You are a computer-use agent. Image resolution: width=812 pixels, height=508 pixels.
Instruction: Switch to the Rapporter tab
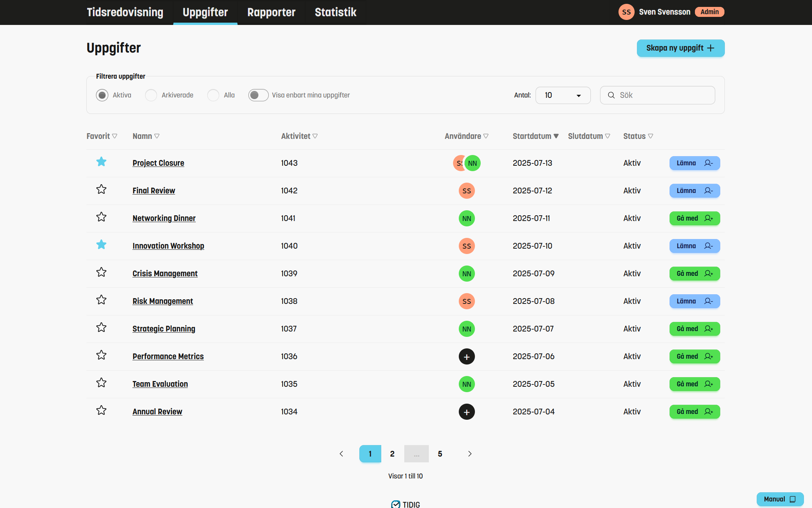(271, 12)
